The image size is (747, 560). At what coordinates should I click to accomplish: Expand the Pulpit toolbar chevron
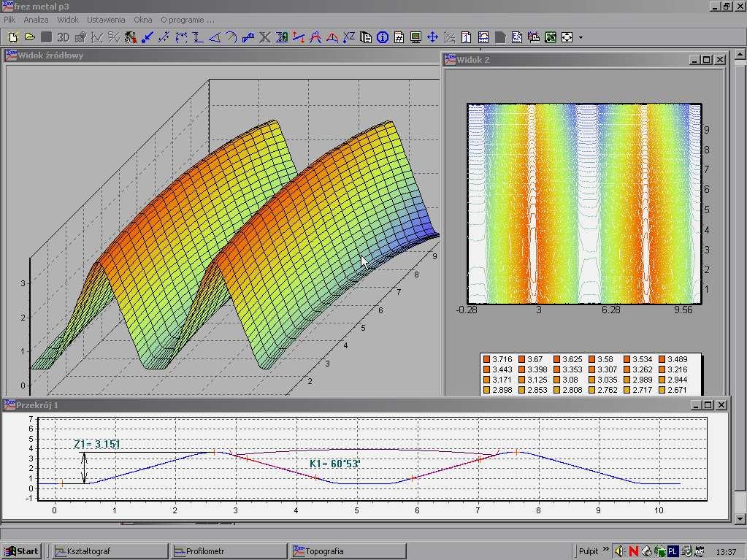[x=605, y=549]
